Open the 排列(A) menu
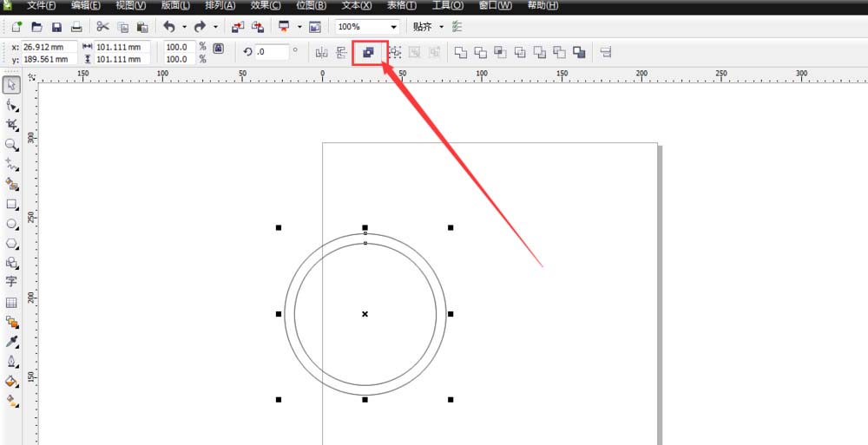This screenshot has height=445, width=868. (x=220, y=5)
